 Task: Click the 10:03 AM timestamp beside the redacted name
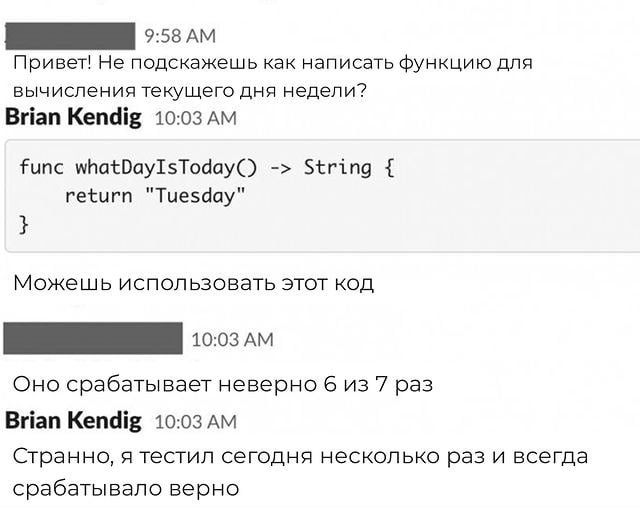(x=231, y=340)
